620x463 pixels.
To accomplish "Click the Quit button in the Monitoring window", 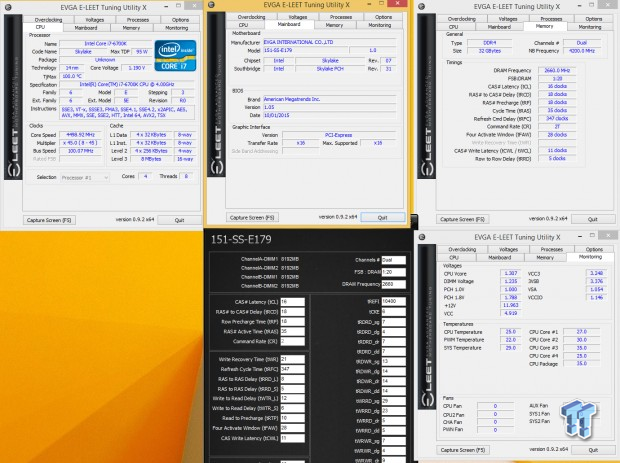I will [593, 450].
